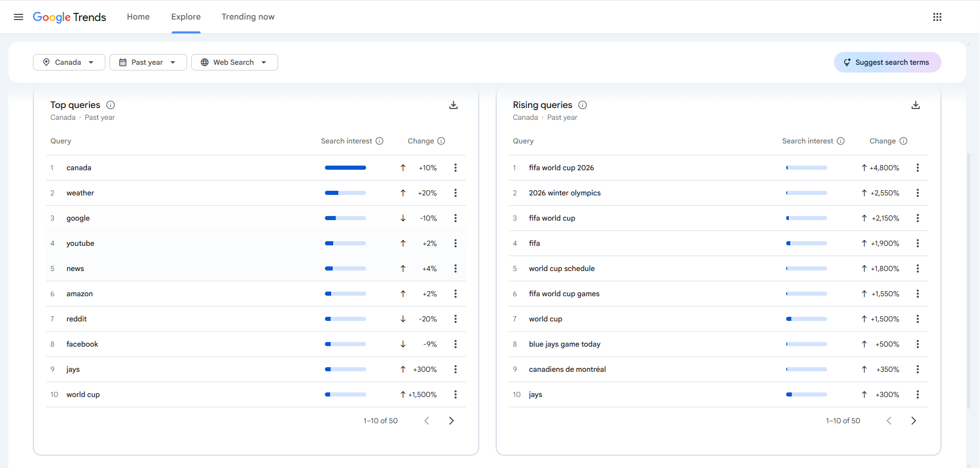The image size is (980, 468).
Task: Open the Canada region dropdown
Action: 69,62
